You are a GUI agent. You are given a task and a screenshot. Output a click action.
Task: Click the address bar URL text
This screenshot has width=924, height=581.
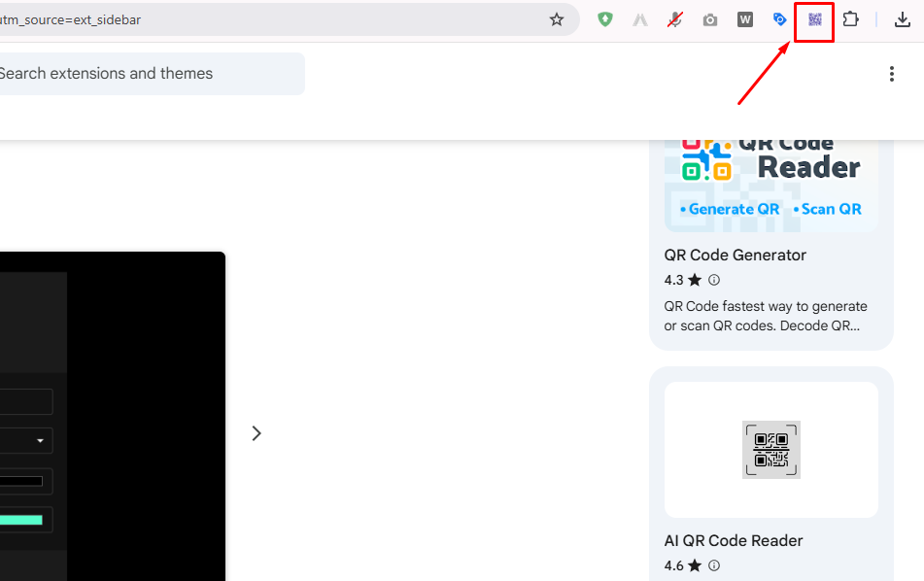point(70,20)
